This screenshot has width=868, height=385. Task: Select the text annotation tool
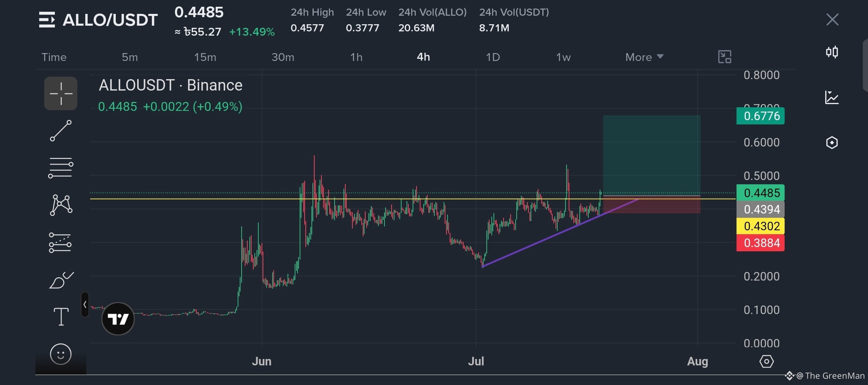click(61, 317)
